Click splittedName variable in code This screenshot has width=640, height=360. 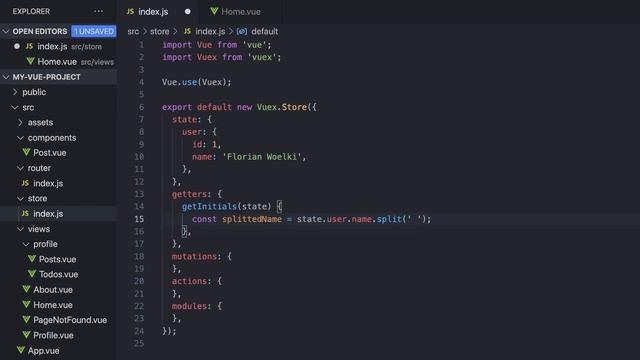(x=252, y=219)
